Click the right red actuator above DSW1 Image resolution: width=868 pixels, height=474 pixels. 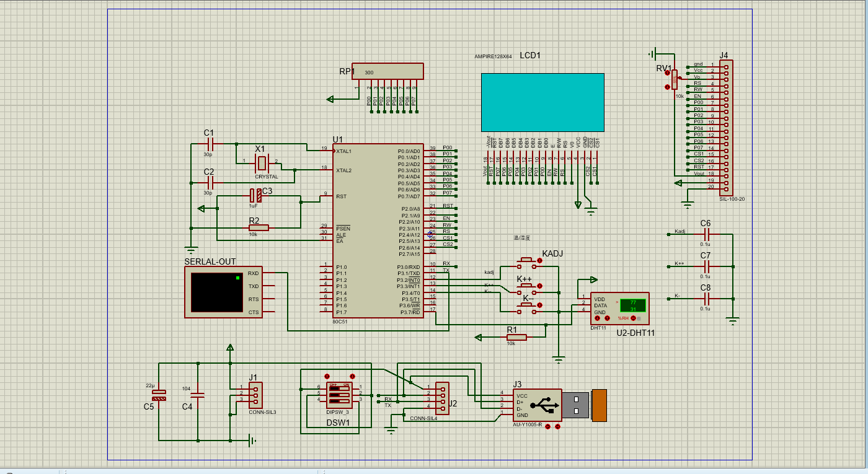click(x=352, y=375)
